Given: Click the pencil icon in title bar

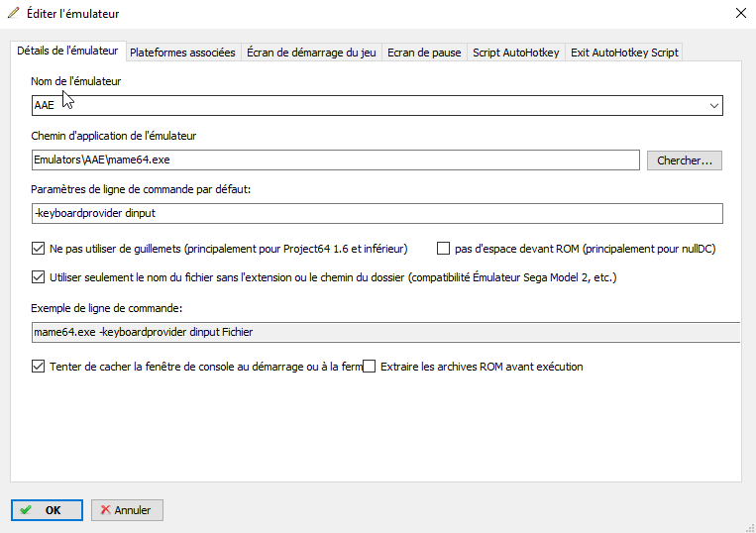Looking at the screenshot, I should click(14, 13).
